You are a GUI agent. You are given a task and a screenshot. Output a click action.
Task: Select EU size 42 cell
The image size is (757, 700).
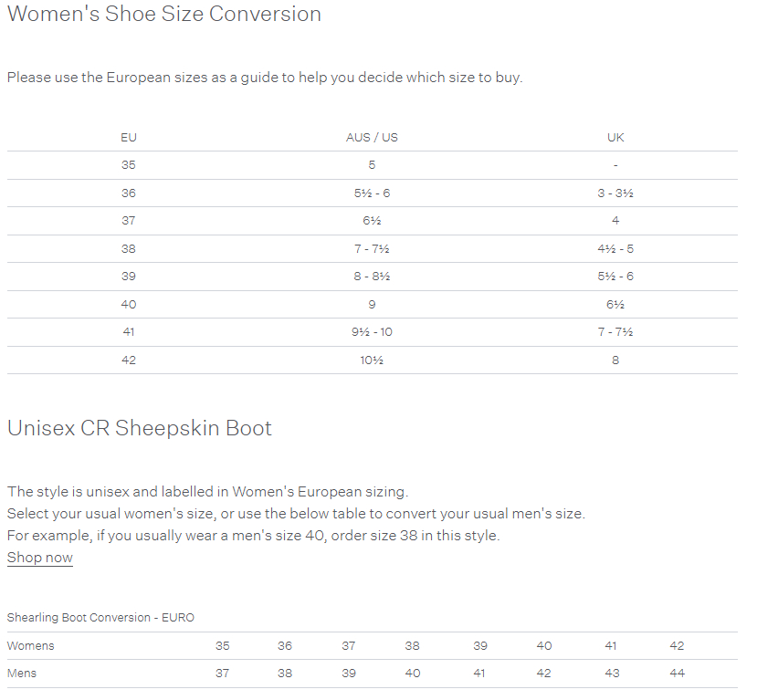(x=129, y=360)
